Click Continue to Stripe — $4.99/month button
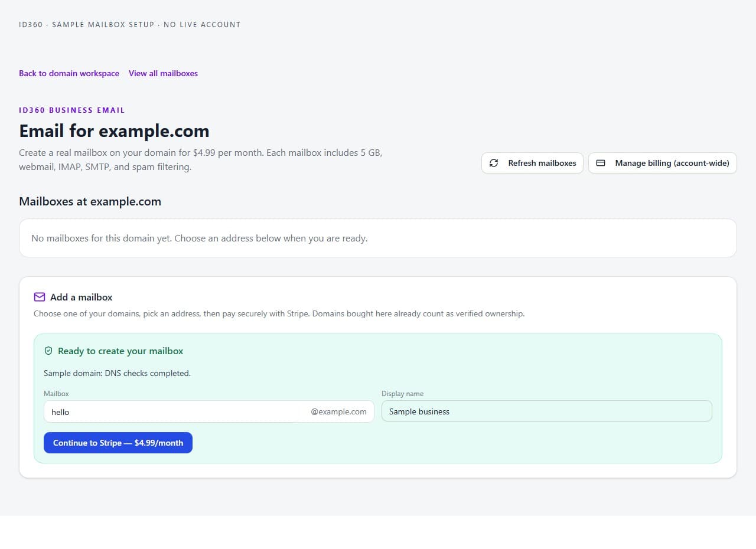The height and width of the screenshot is (549, 756). 118,443
